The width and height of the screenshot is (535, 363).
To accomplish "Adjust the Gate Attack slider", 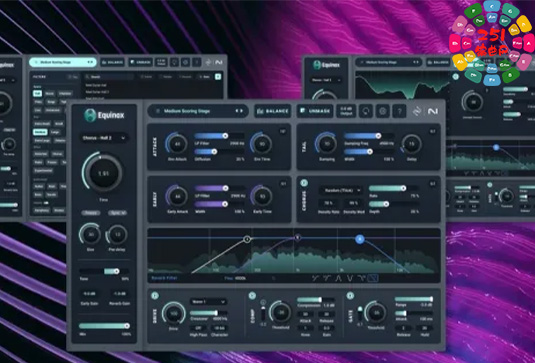I will (414, 313).
